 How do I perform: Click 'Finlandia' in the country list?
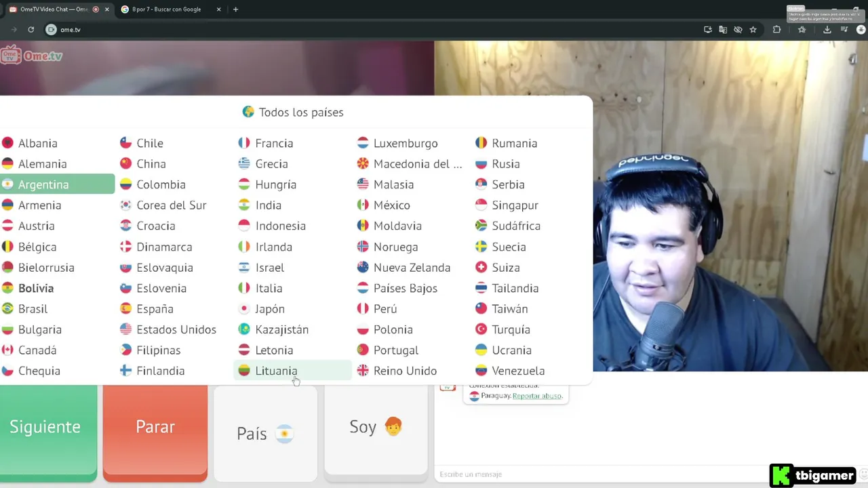point(161,371)
